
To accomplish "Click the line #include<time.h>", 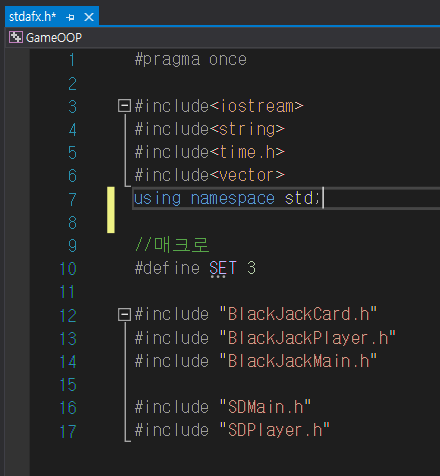I will (210, 152).
